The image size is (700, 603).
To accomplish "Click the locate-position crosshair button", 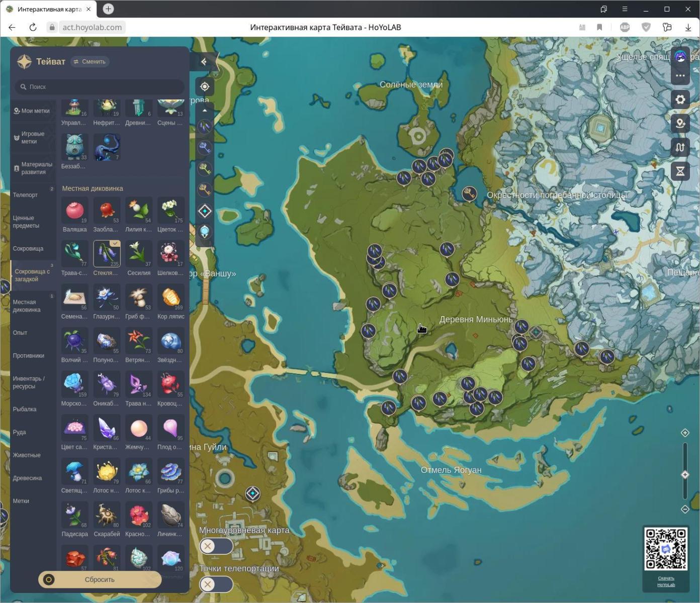I will 205,86.
